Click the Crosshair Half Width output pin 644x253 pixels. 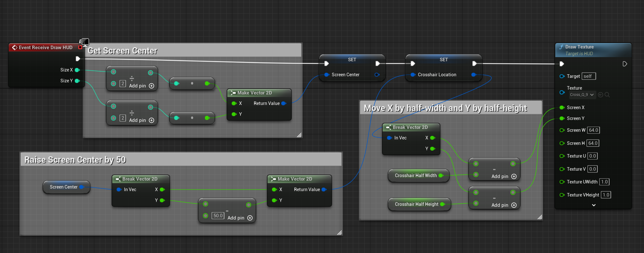pos(441,175)
